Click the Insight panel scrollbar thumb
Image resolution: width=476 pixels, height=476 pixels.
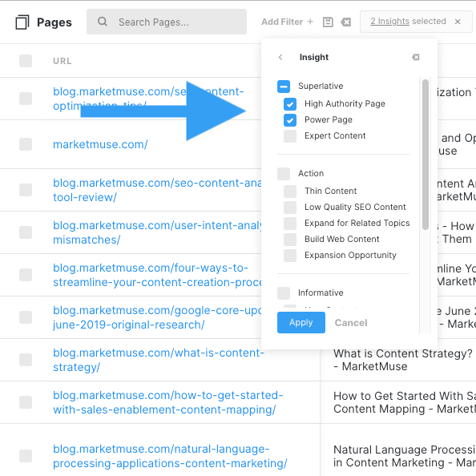click(x=426, y=154)
